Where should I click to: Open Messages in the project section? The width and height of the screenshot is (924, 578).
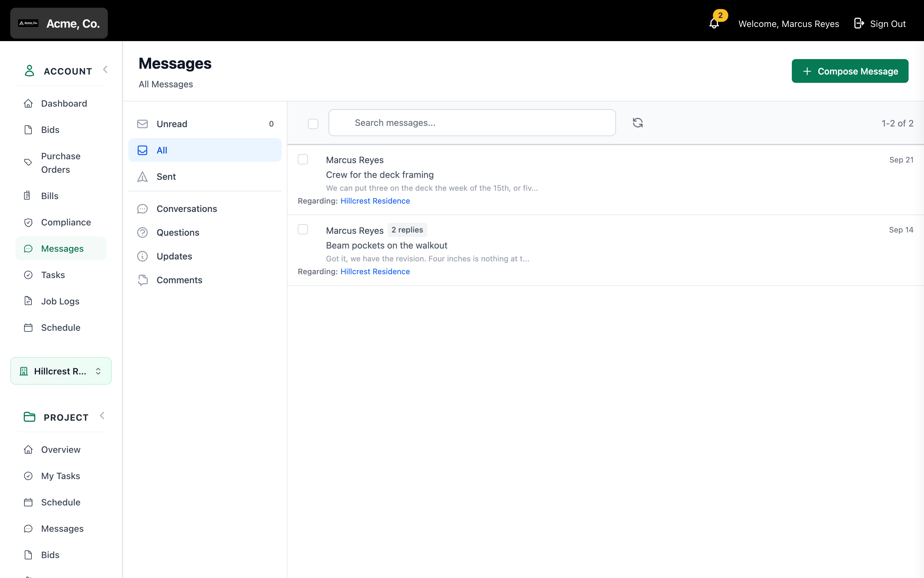click(61, 529)
